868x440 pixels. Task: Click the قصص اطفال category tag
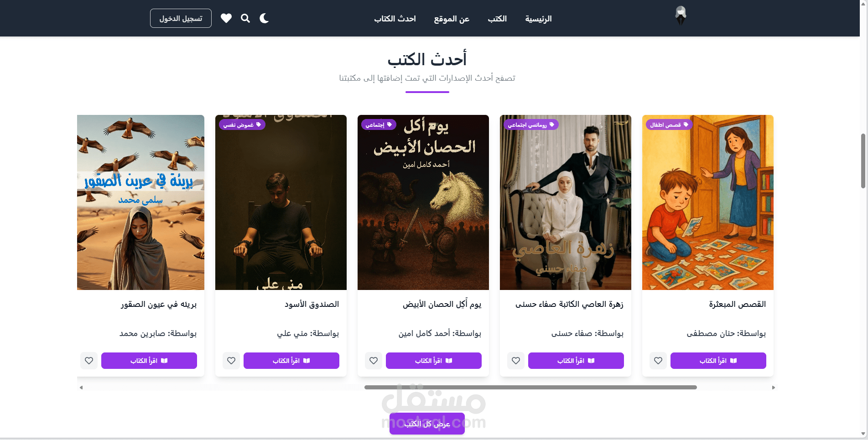[x=669, y=124]
